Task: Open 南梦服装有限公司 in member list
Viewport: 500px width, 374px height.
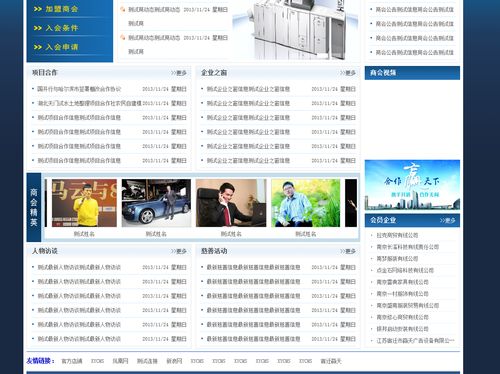Action: click(x=397, y=259)
